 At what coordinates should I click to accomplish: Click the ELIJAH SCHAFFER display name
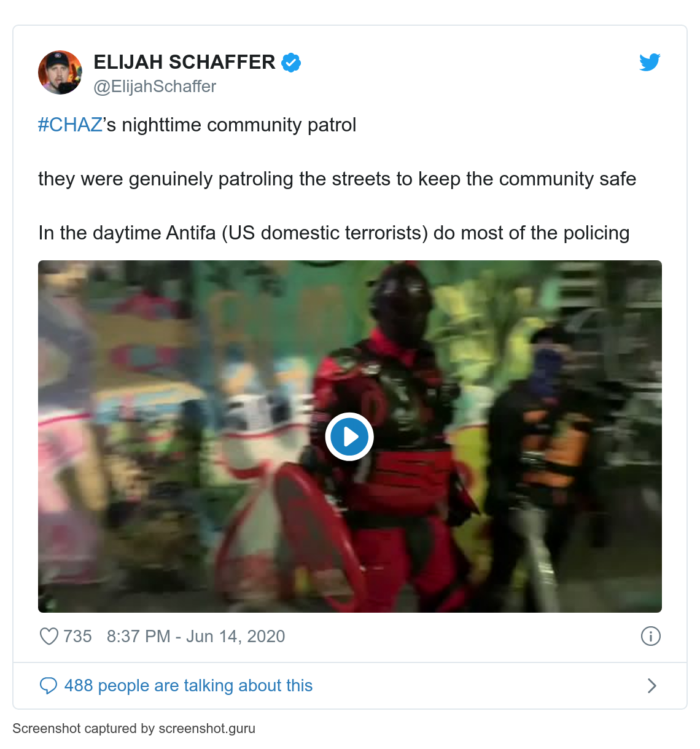pyautogui.click(x=184, y=62)
